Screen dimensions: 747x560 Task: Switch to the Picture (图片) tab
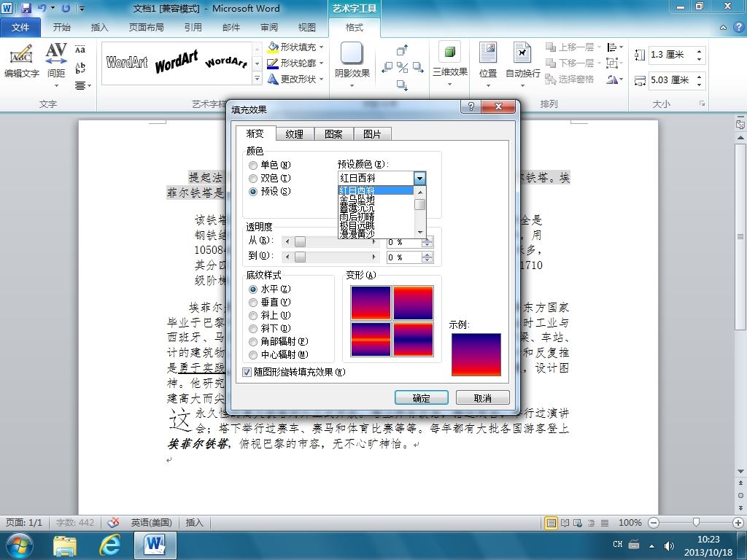tap(371, 134)
